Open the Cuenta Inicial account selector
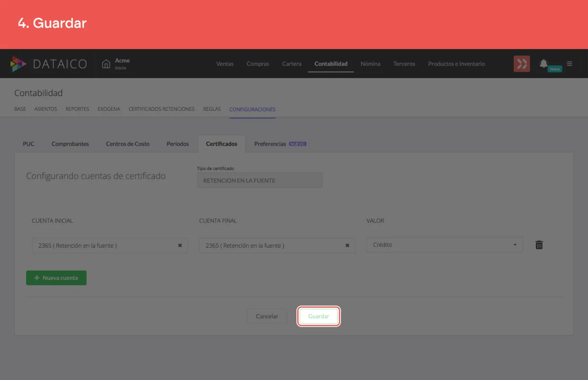This screenshot has width=588, height=380. (110, 245)
